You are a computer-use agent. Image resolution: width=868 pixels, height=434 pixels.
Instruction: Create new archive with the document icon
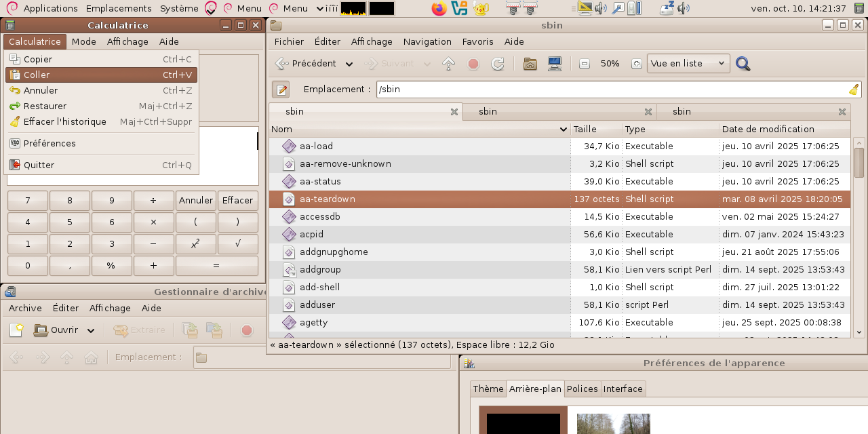pos(16,330)
